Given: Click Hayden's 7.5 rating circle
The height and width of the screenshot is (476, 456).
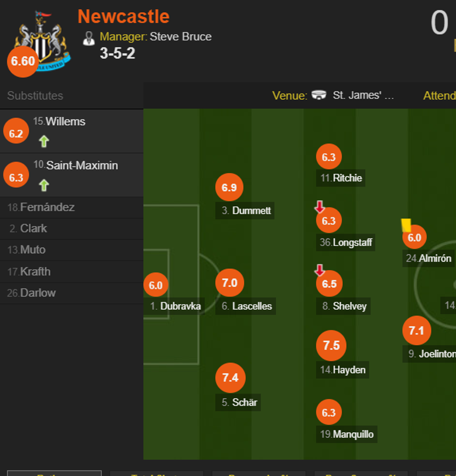Looking at the screenshot, I should coord(331,346).
